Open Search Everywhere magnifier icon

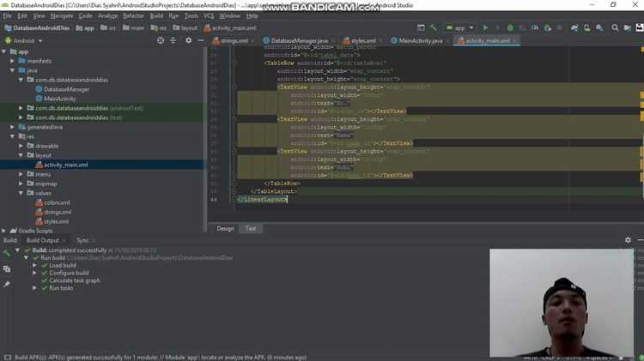click(615, 27)
